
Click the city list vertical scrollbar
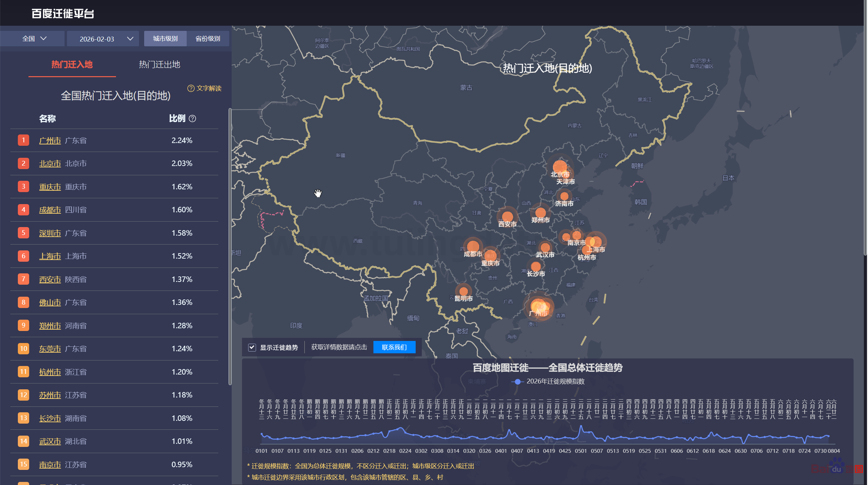pyautogui.click(x=230, y=247)
